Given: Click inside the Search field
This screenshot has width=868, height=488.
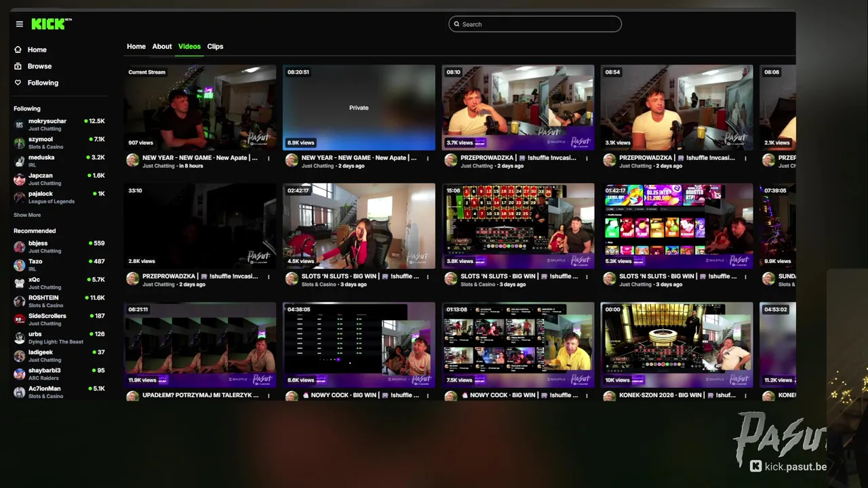Looking at the screenshot, I should 535,24.
